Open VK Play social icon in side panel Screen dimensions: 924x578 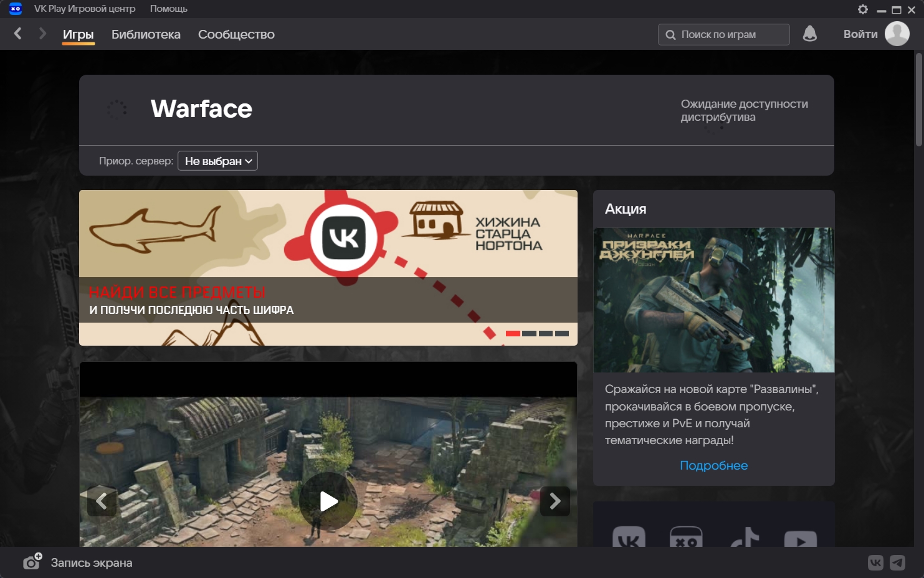pyautogui.click(x=686, y=538)
